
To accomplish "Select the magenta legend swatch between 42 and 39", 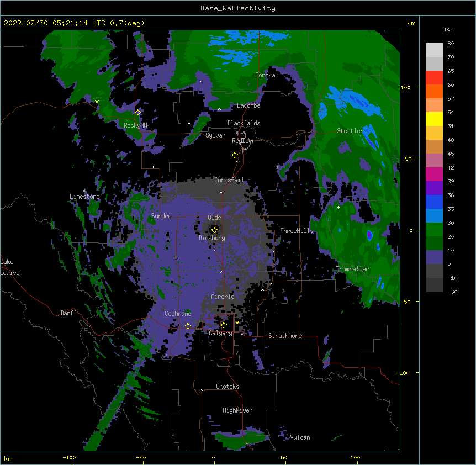I will pos(434,174).
